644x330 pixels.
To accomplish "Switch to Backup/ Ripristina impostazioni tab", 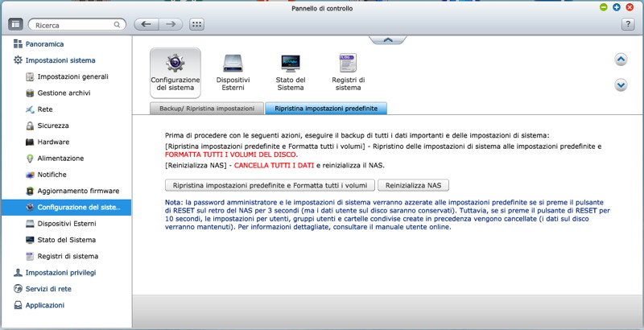I will (207, 107).
